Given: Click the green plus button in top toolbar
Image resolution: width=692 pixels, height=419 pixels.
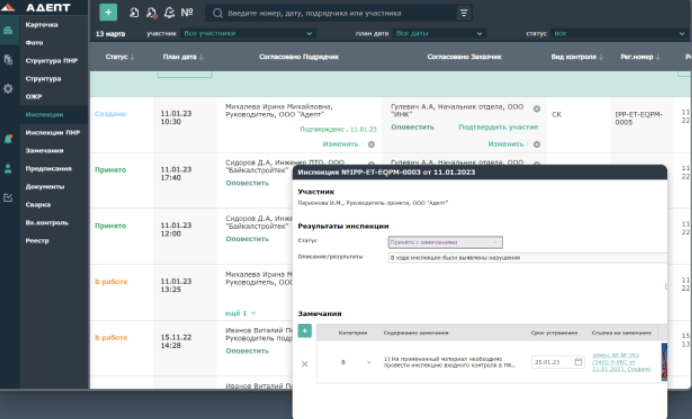Looking at the screenshot, I should (x=108, y=12).
